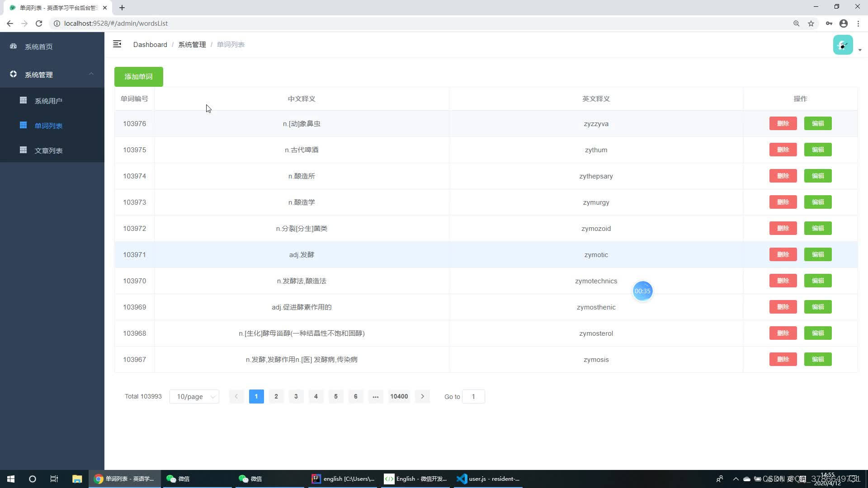Delete the zyzzyva word row

pos(783,123)
